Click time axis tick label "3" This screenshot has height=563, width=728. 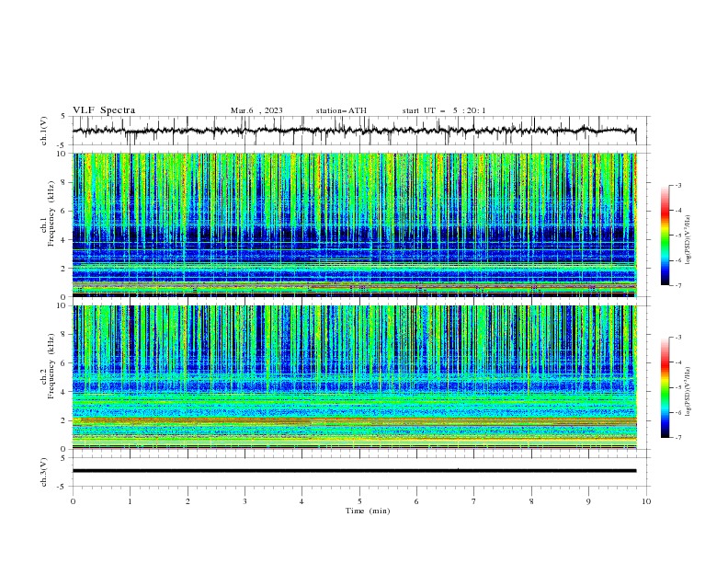[x=245, y=501]
